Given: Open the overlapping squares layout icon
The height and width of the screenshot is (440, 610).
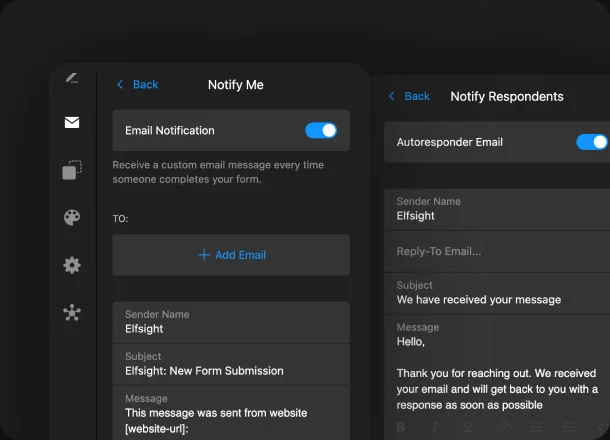Looking at the screenshot, I should pyautogui.click(x=72, y=170).
